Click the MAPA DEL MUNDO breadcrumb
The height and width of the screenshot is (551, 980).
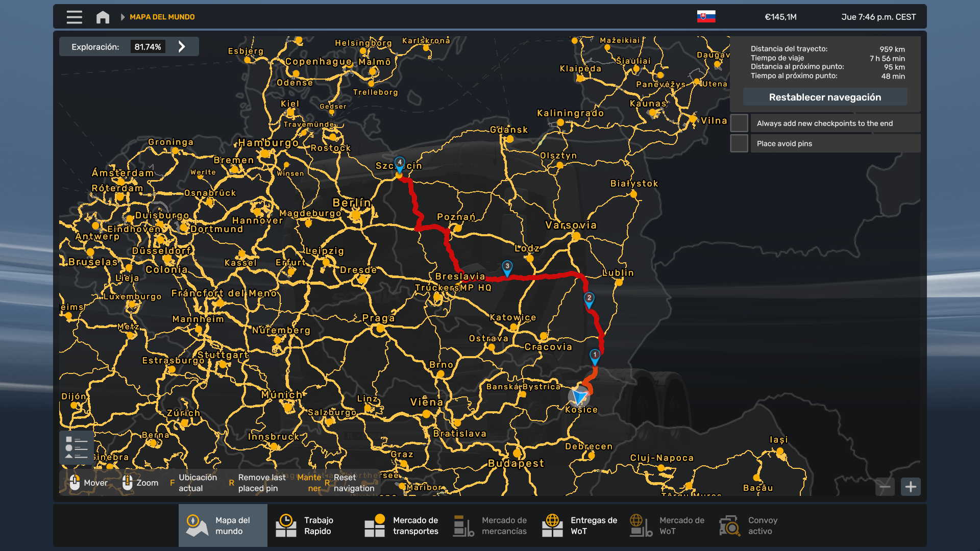162,17
